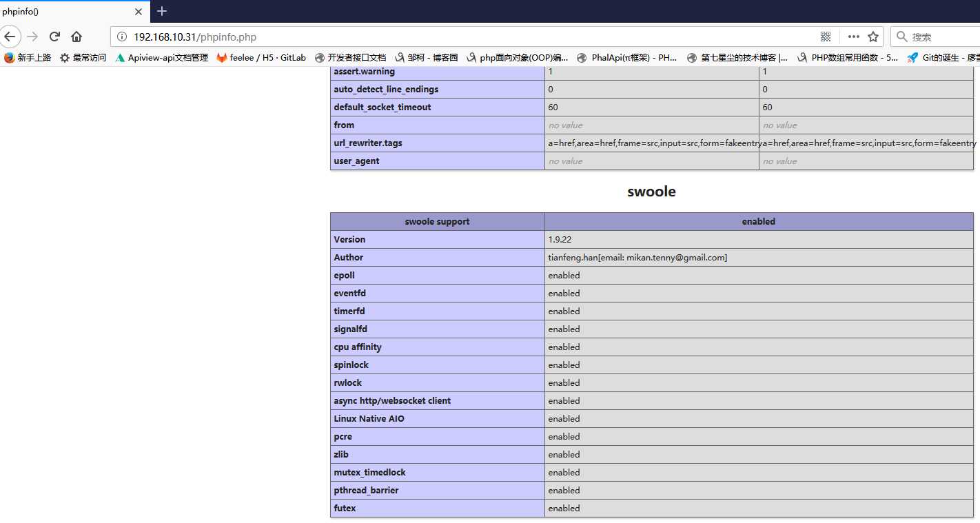Click the epoll row label

pos(344,275)
